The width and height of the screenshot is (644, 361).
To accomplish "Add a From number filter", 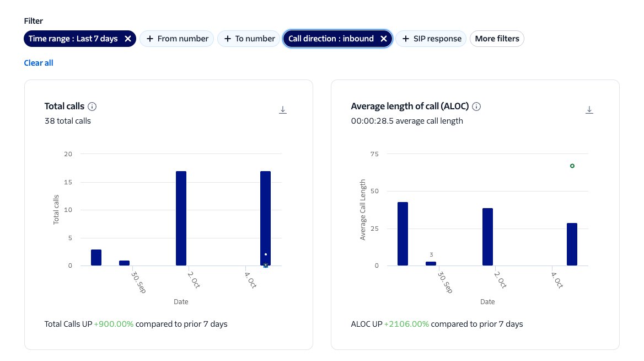I will click(176, 39).
